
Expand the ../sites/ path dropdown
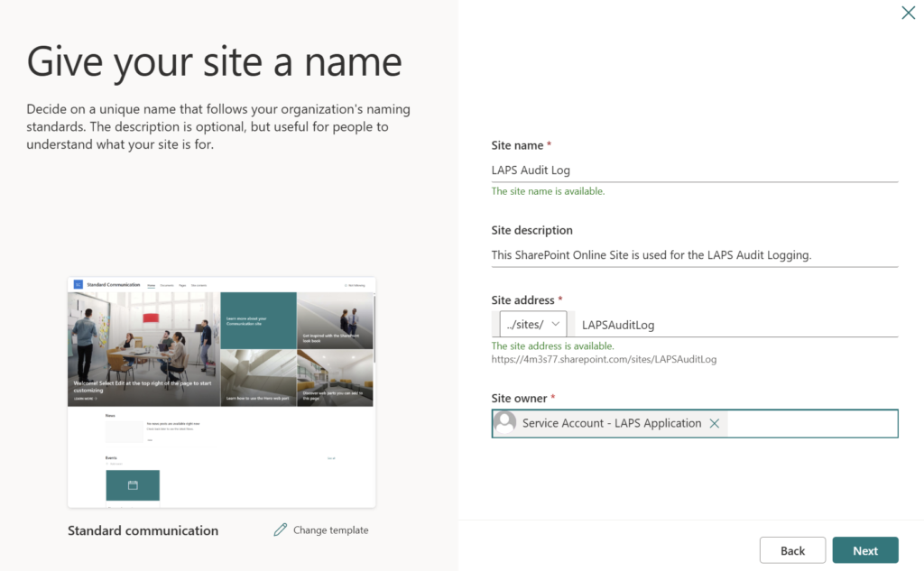[x=533, y=325]
